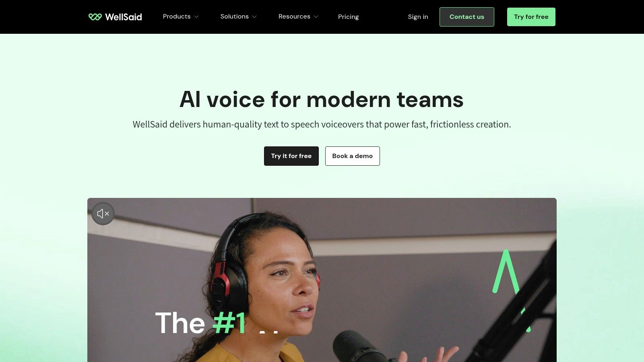This screenshot has width=644, height=362.
Task: Click the Contact us button
Action: 467,17
